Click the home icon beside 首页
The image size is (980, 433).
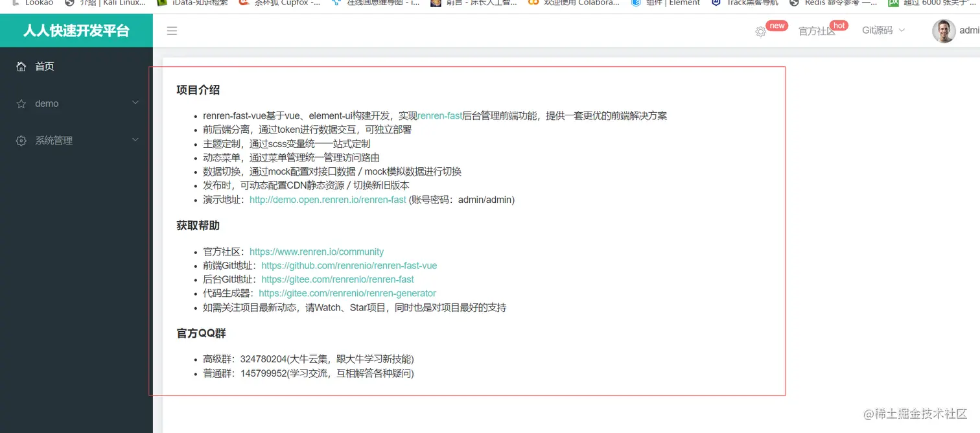pyautogui.click(x=21, y=66)
